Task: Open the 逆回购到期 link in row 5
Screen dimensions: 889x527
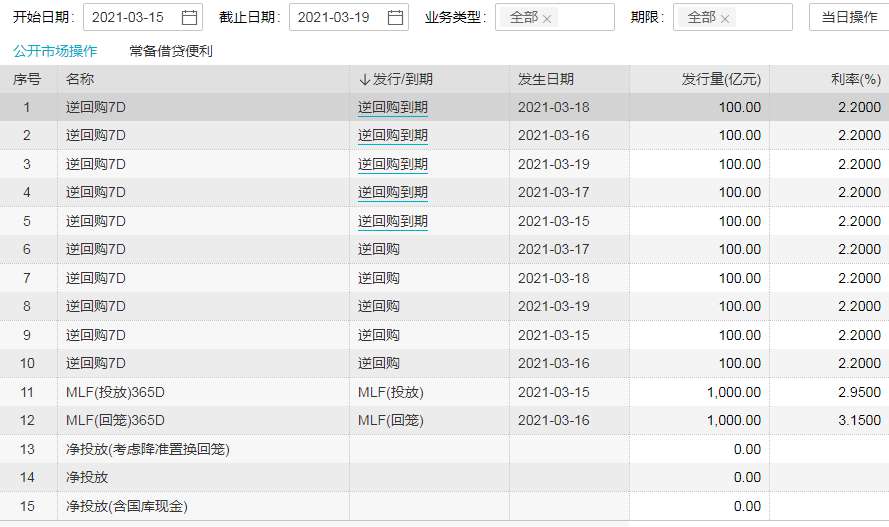Action: [393, 221]
